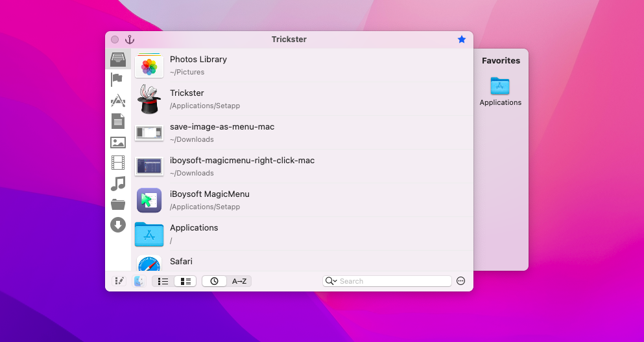
Task: Open the filter edit pencil button
Action: coord(119,281)
